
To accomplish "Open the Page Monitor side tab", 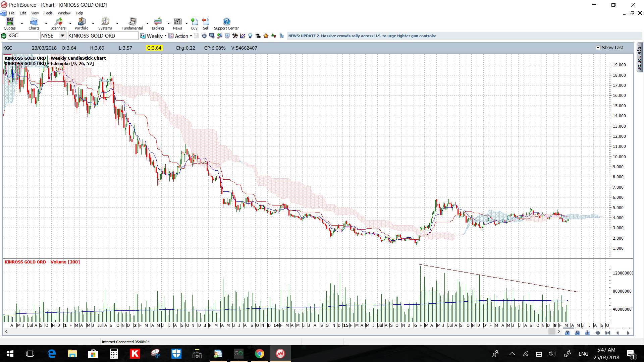I will coord(640,57).
